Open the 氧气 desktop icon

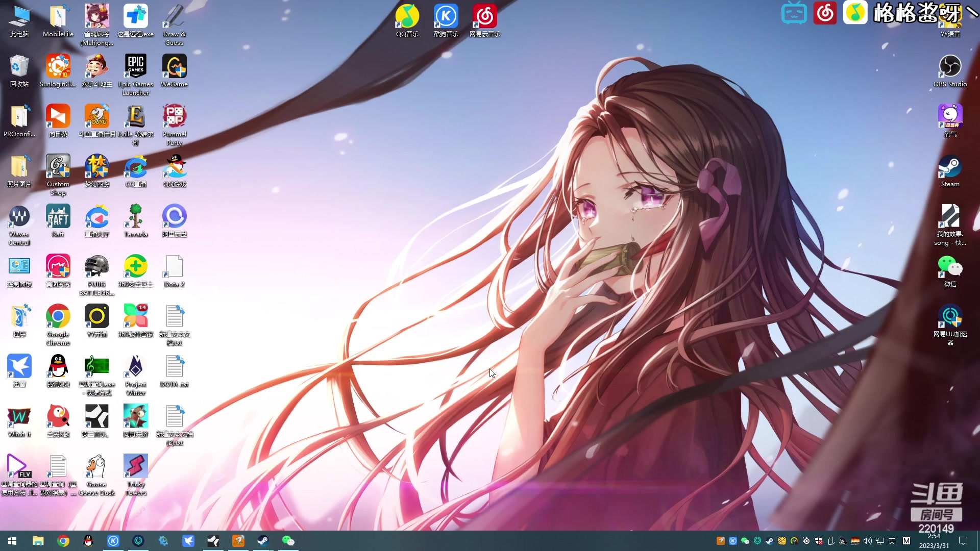(x=950, y=120)
